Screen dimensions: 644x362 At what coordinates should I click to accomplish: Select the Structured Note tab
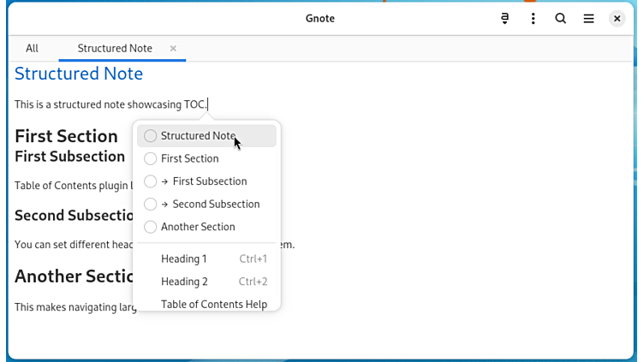pos(115,49)
